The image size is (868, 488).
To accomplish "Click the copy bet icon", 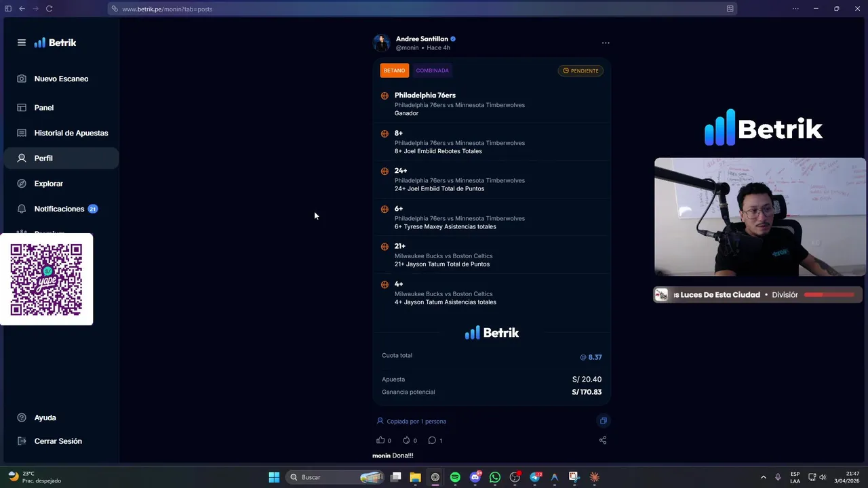I will point(603,421).
